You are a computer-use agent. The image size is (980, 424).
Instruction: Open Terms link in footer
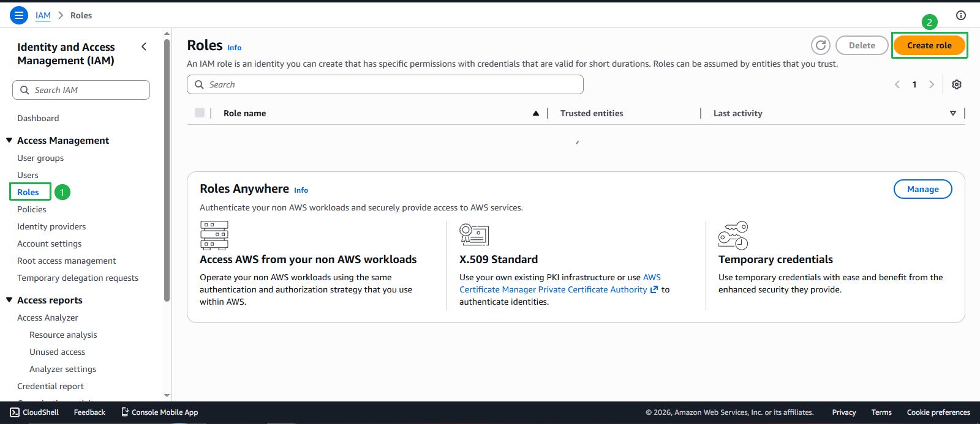[881, 412]
